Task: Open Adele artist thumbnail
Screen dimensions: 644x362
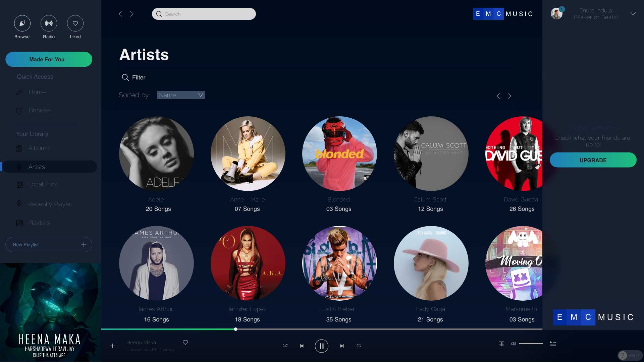Action: point(156,154)
